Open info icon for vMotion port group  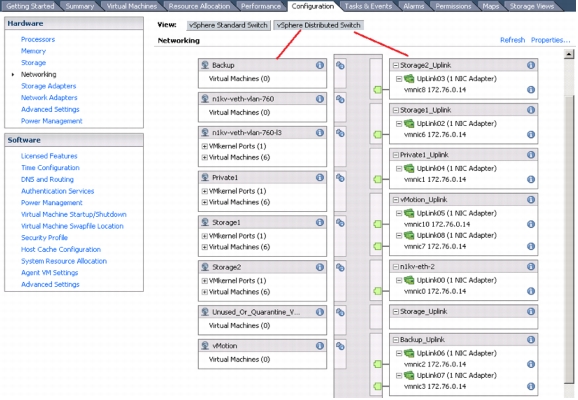click(320, 346)
